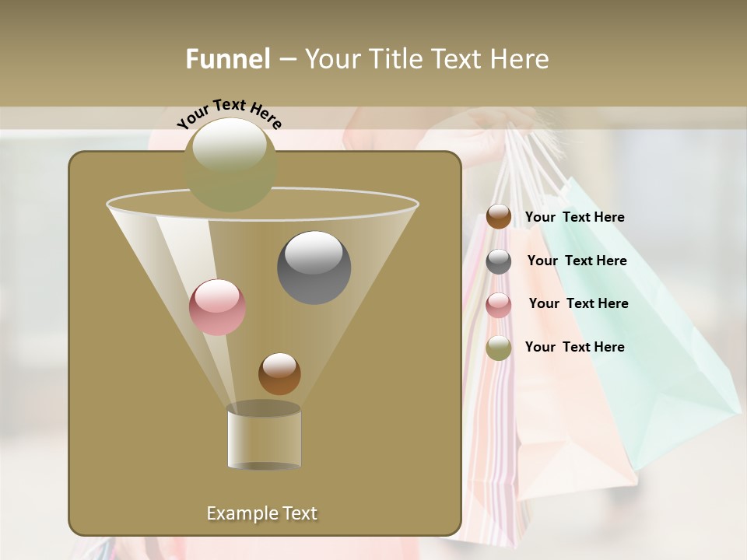Click the third 'Your Text Here' legend label

point(579,304)
